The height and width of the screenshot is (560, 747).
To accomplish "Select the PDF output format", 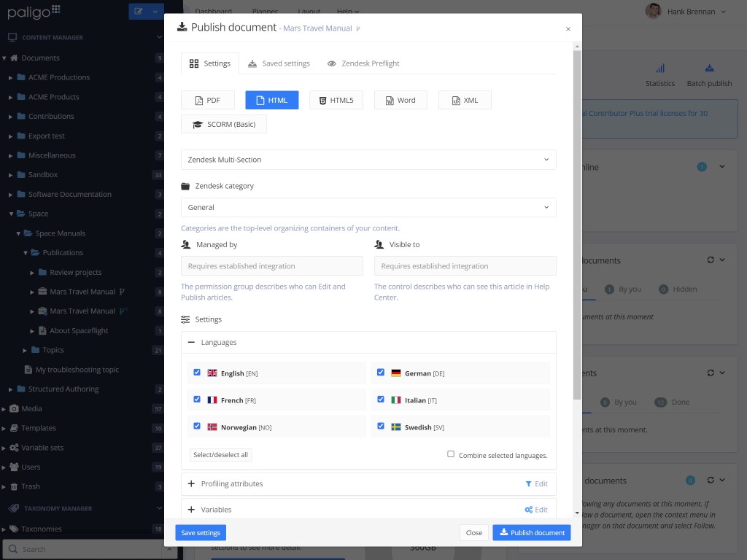I will point(208,100).
